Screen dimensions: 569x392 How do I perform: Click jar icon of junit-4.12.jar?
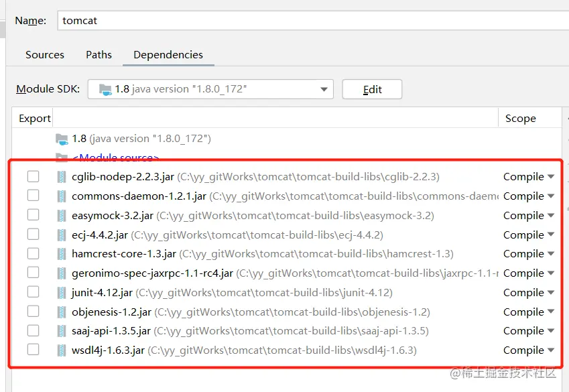62,293
